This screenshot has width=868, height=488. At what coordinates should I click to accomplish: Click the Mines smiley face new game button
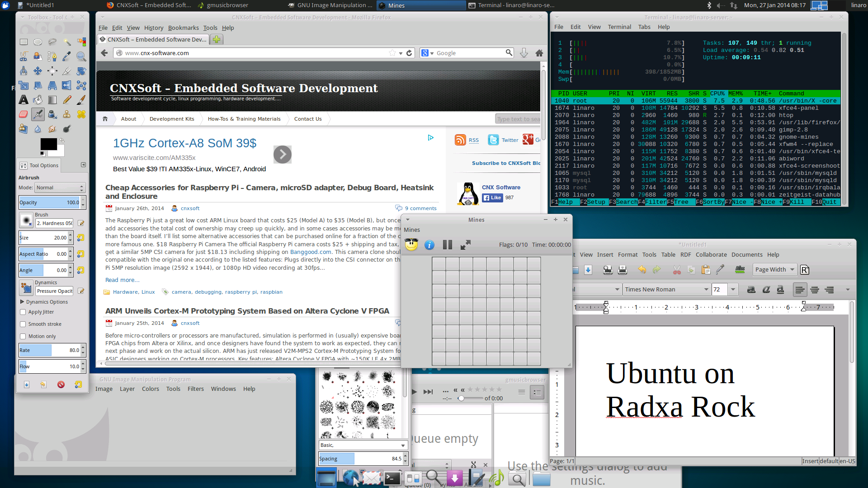[411, 244]
